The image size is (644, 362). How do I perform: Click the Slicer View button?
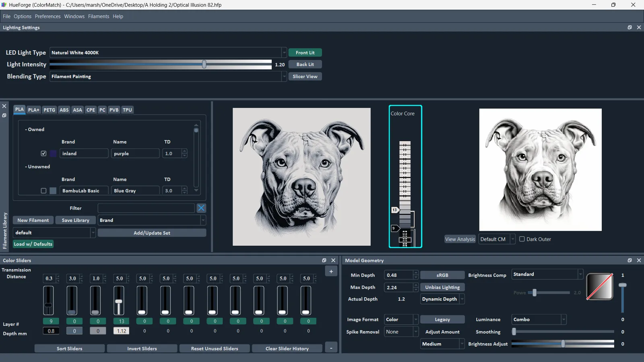point(305,76)
